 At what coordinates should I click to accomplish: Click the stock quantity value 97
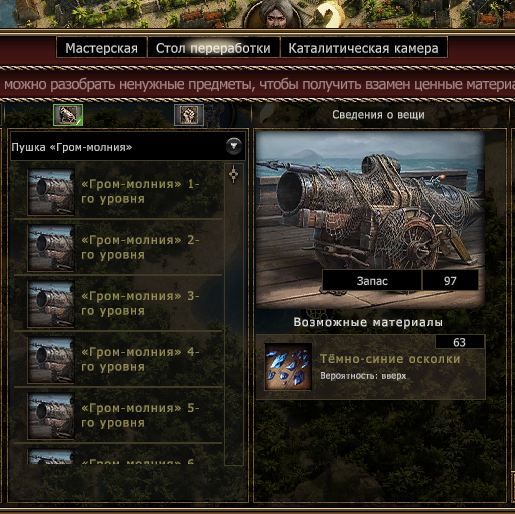(450, 281)
